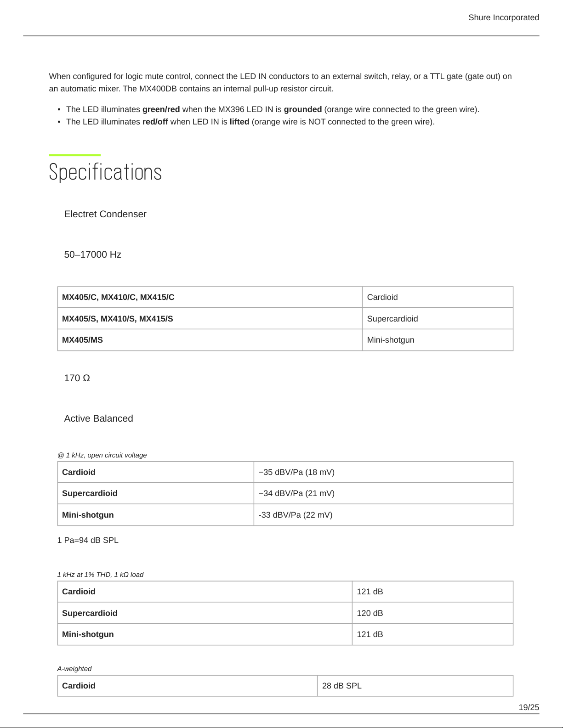Click the 170 Ω impedance value

(77, 378)
